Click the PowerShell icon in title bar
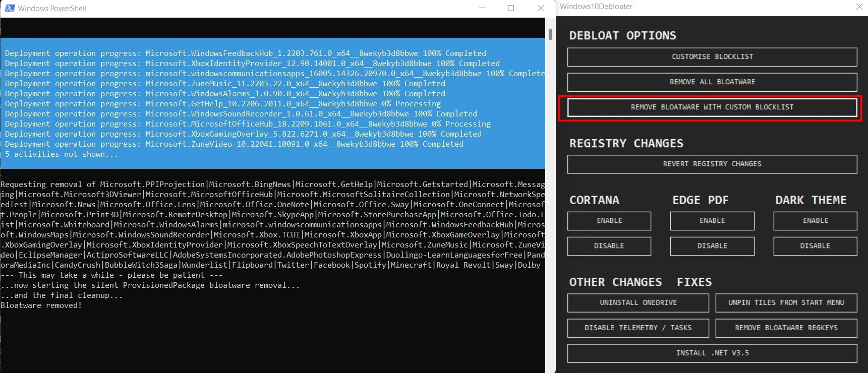Image resolution: width=868 pixels, height=373 pixels. click(10, 8)
